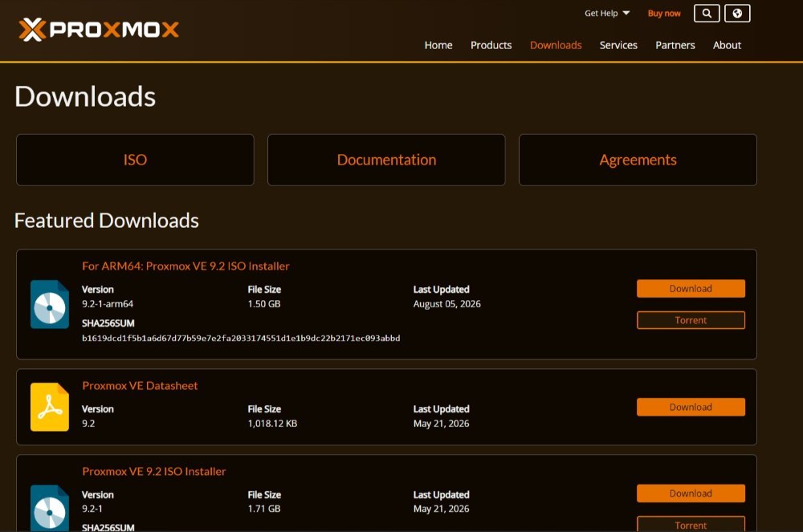
Task: Expand the Get Help dropdown
Action: (x=607, y=14)
